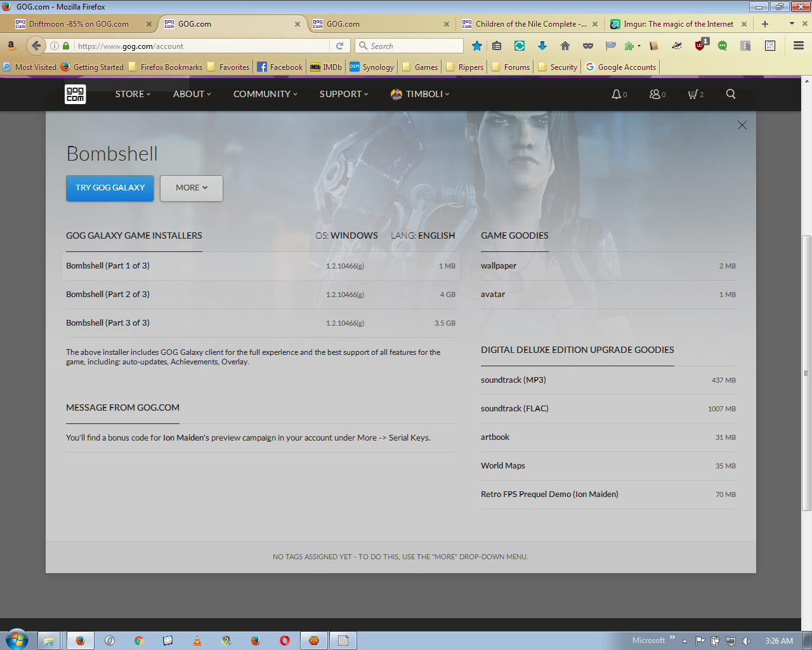Click the page vertical scrollbar thumb
Screen dimensions: 812x650
point(806,373)
